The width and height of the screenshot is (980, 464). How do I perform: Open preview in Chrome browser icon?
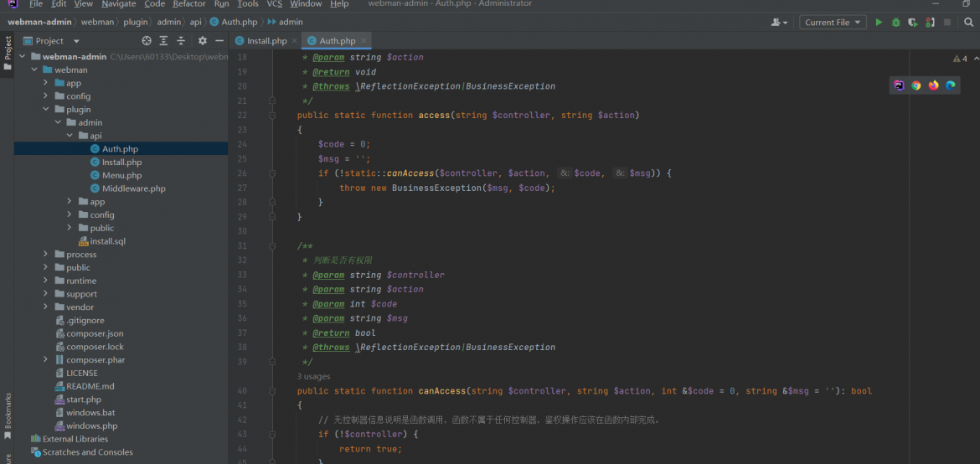916,85
